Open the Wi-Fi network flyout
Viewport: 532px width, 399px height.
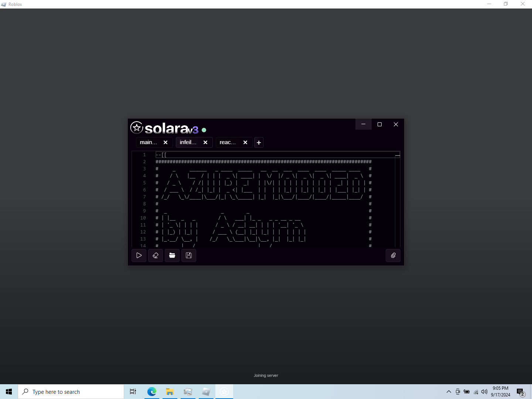tap(476, 392)
